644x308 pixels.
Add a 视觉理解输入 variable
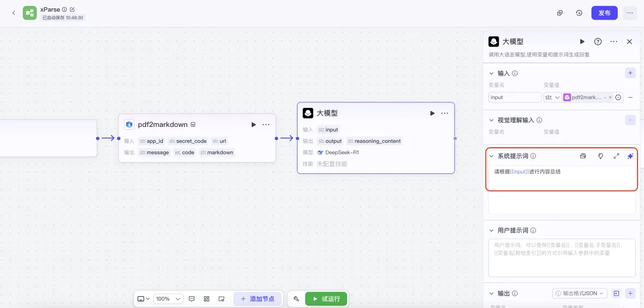click(x=630, y=120)
